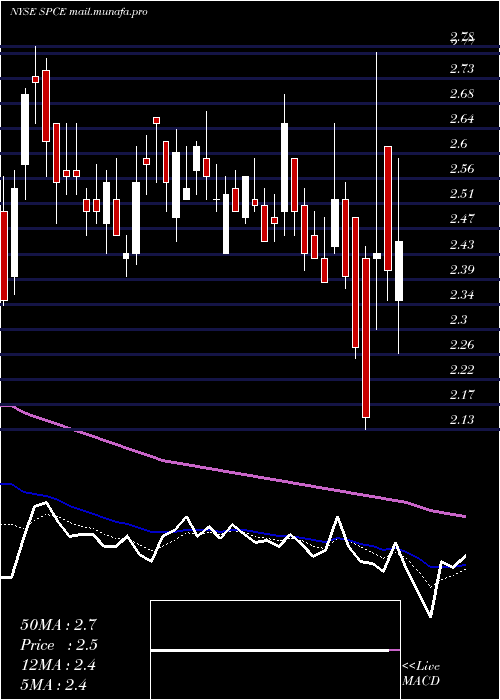Click the <<Live MACD label
Screen dimensions: 500x700
tap(421, 674)
